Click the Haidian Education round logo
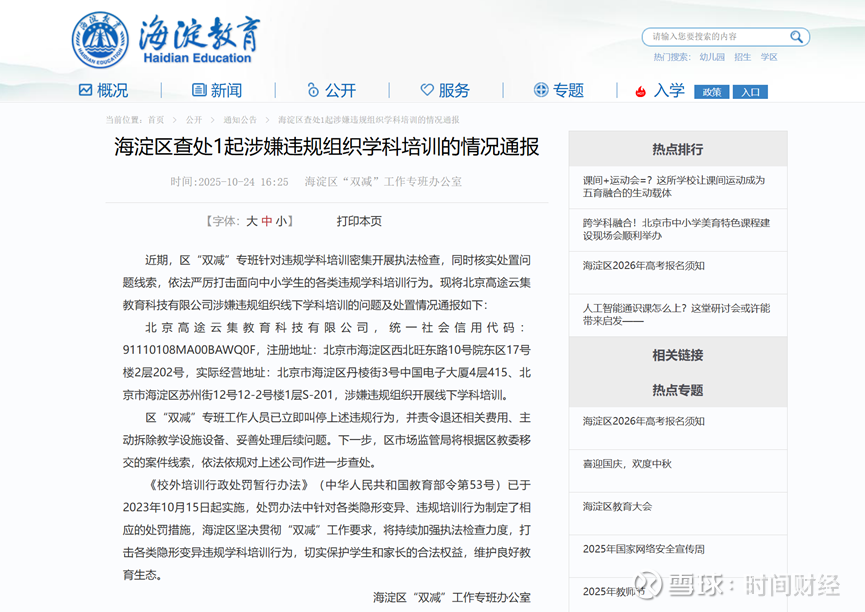This screenshot has width=865, height=612. 100,40
